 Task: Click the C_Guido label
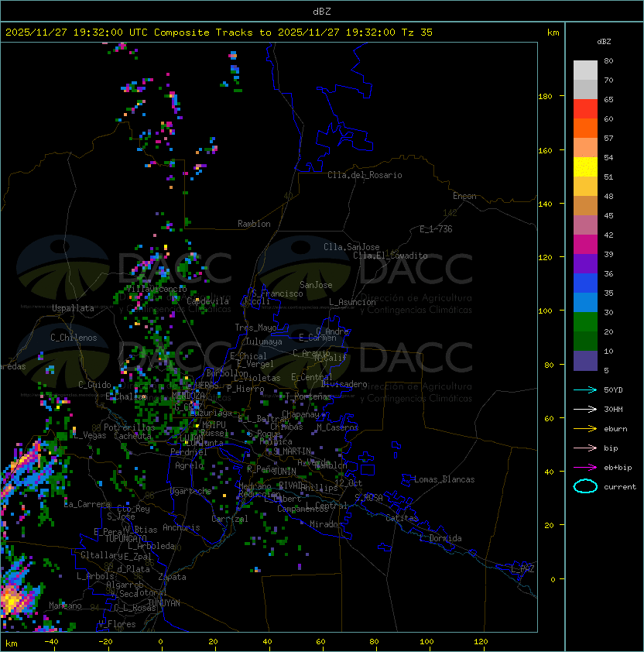point(94,385)
